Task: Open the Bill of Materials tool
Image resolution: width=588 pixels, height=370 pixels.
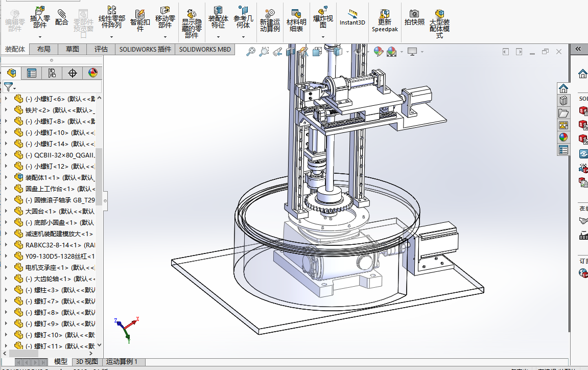Action: pyautogui.click(x=296, y=20)
